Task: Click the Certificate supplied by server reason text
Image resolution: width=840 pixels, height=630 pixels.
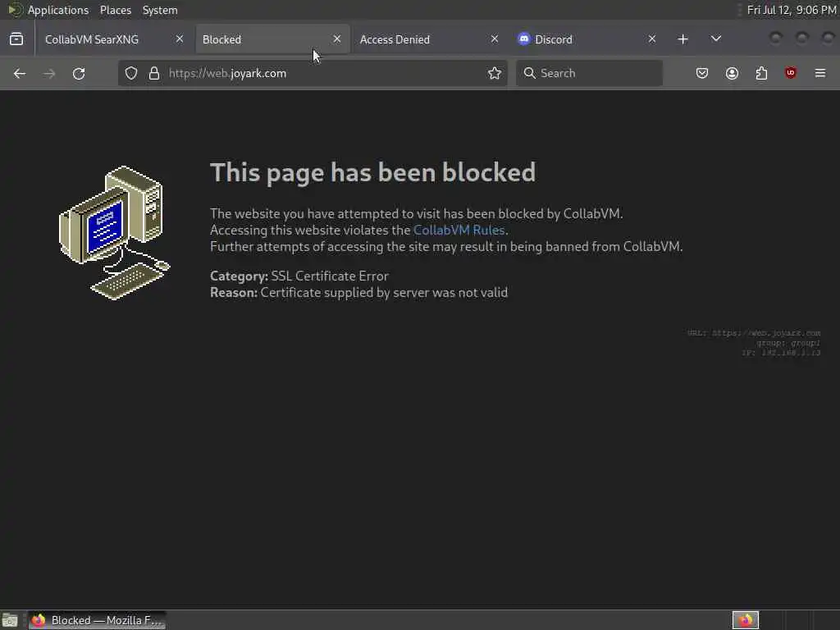Action: (x=384, y=293)
